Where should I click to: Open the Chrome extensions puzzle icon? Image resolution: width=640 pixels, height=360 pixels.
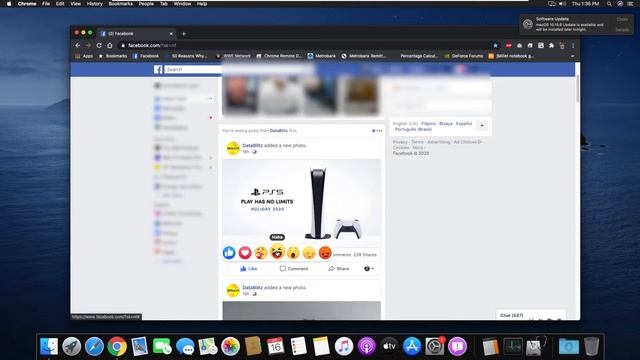click(x=551, y=45)
